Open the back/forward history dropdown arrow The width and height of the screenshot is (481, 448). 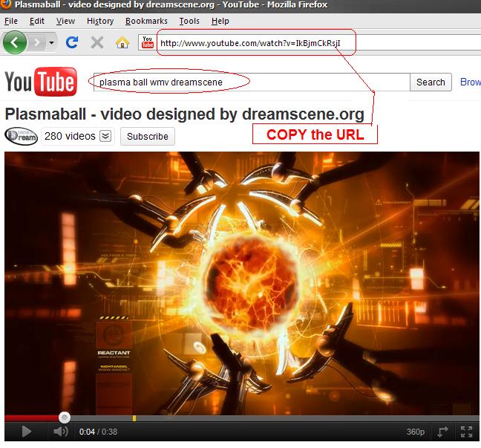coord(51,42)
